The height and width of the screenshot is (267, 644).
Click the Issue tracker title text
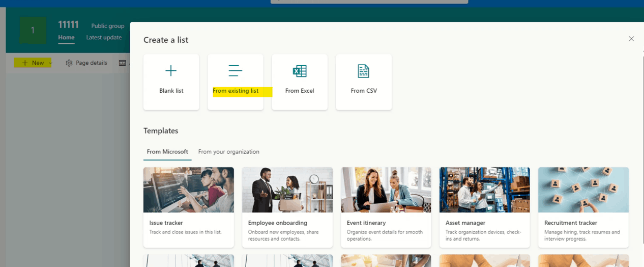pyautogui.click(x=166, y=223)
